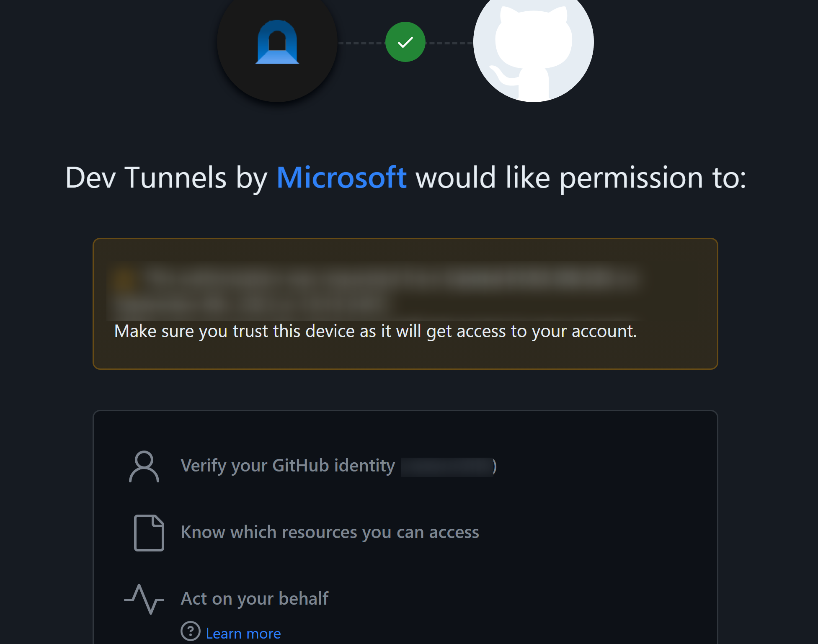
Task: Click the blurred text in warning box
Action: click(375, 291)
